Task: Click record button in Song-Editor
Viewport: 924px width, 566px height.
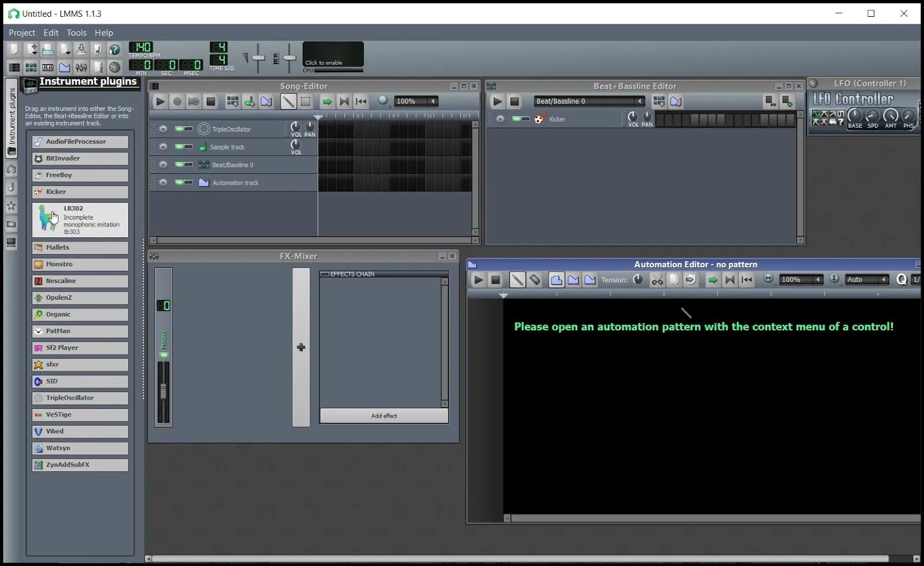Action: [x=177, y=102]
